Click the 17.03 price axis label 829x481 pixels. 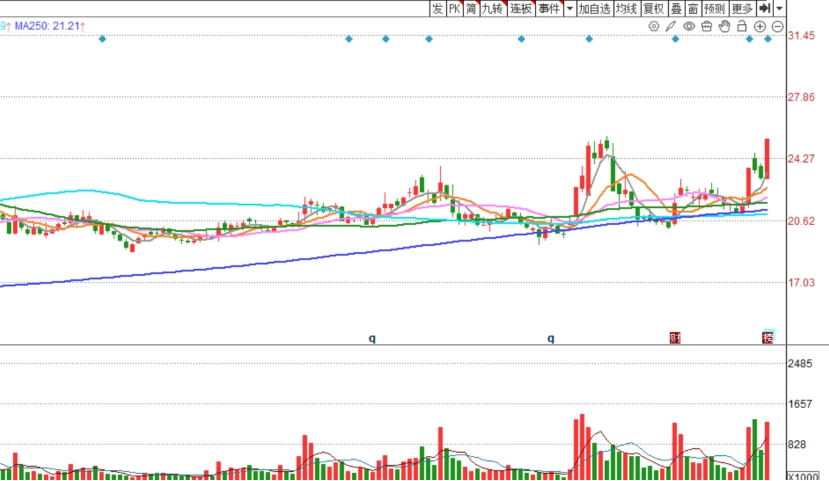801,282
